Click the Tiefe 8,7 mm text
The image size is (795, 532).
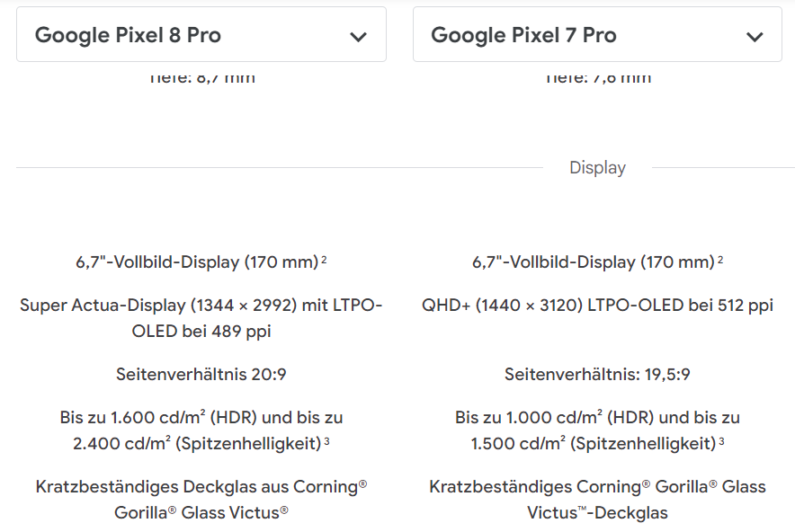pos(201,77)
